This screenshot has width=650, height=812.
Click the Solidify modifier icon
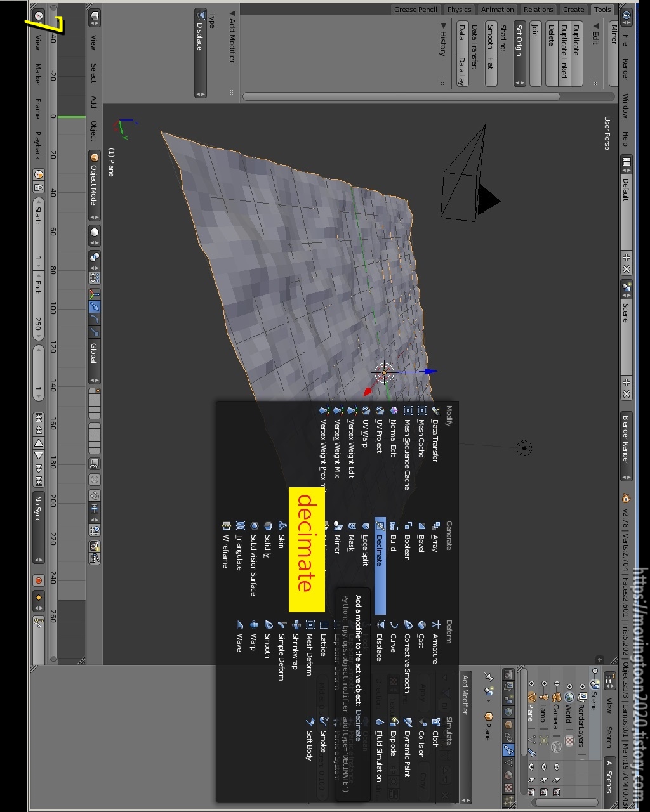point(269,526)
